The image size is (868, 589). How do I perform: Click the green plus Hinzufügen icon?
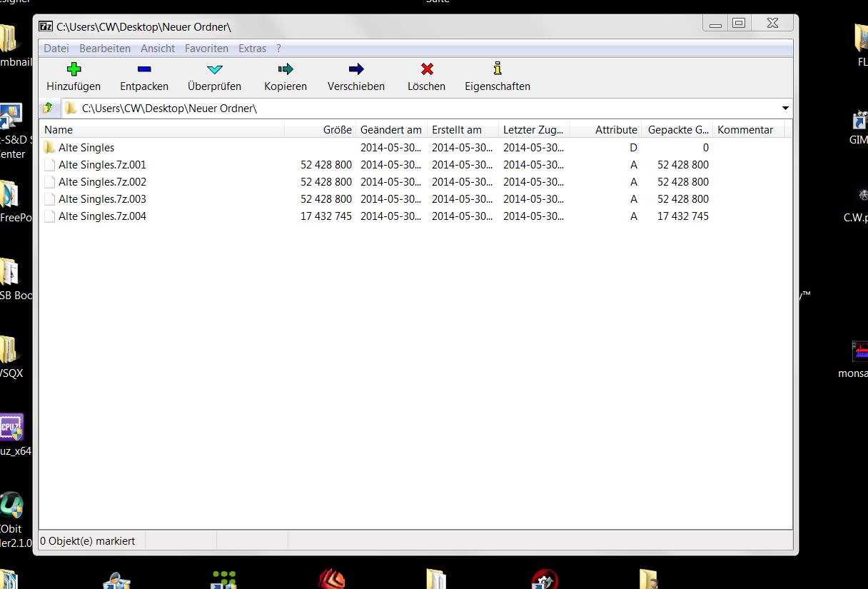click(74, 69)
